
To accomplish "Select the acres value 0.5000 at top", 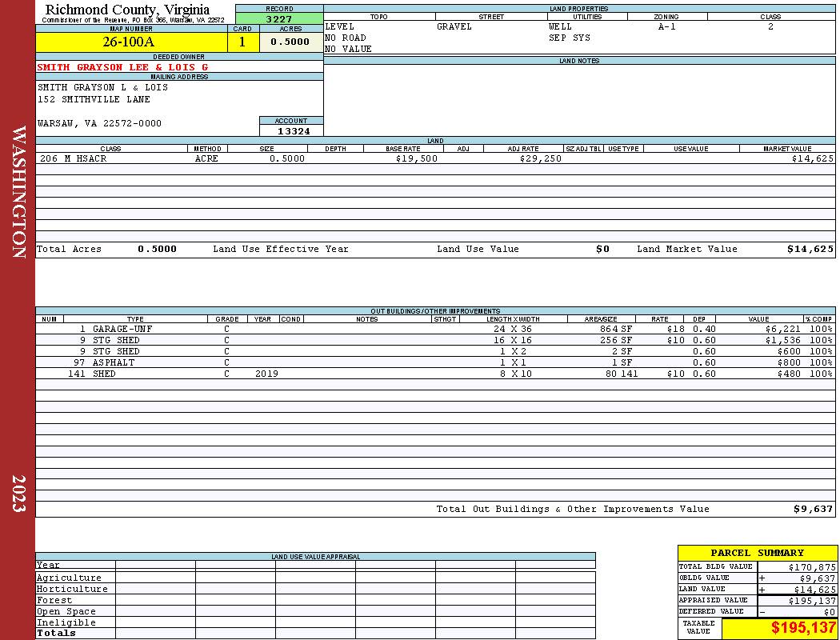I will tap(290, 42).
